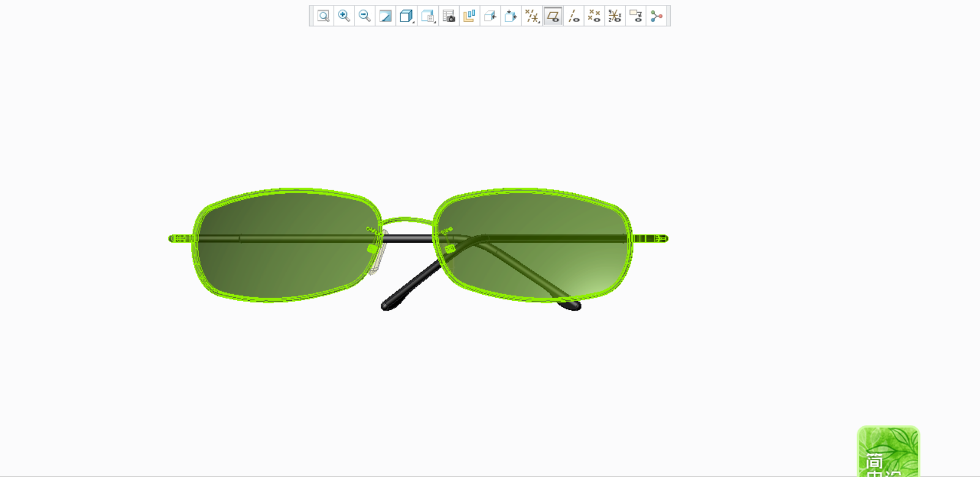Click the cube with left-pointing arrow icon
Image resolution: width=980 pixels, height=477 pixels.
[x=490, y=16]
